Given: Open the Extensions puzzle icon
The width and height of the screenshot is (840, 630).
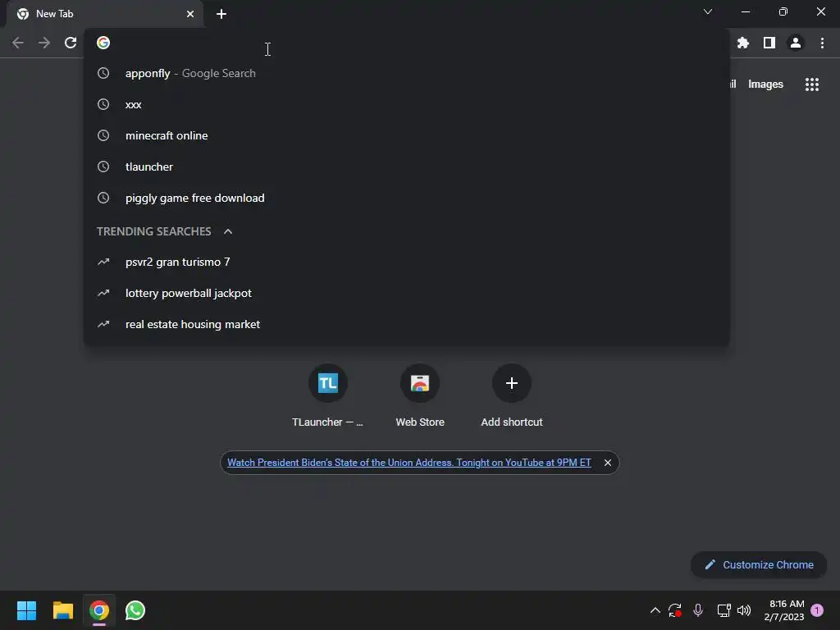Looking at the screenshot, I should pyautogui.click(x=742, y=43).
